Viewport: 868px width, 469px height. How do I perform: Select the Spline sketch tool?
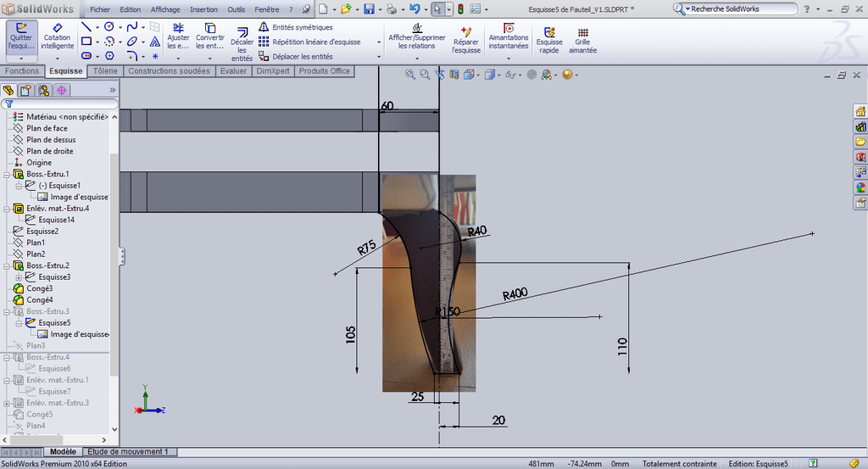pos(132,27)
